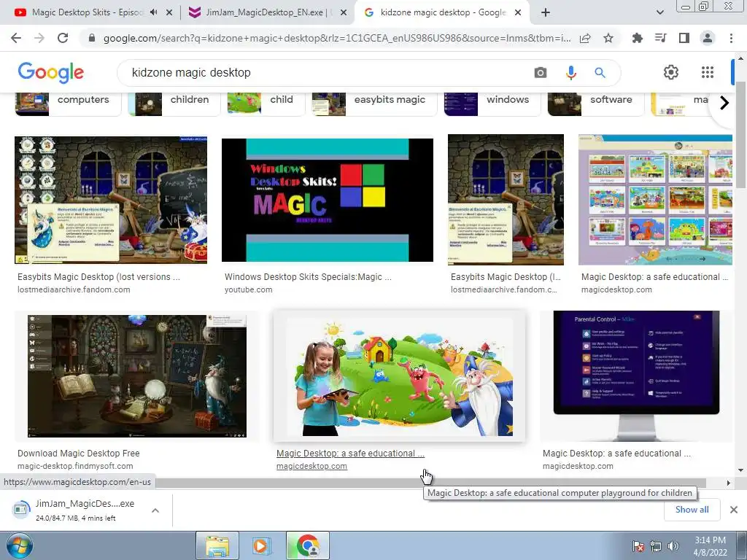Reload the current page
Image resolution: width=747 pixels, height=560 pixels.
point(63,38)
